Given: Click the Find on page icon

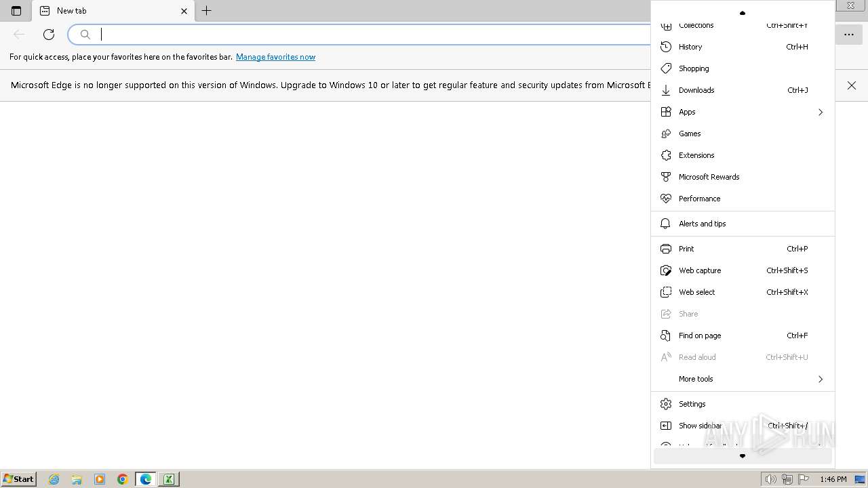Looking at the screenshot, I should 666,335.
